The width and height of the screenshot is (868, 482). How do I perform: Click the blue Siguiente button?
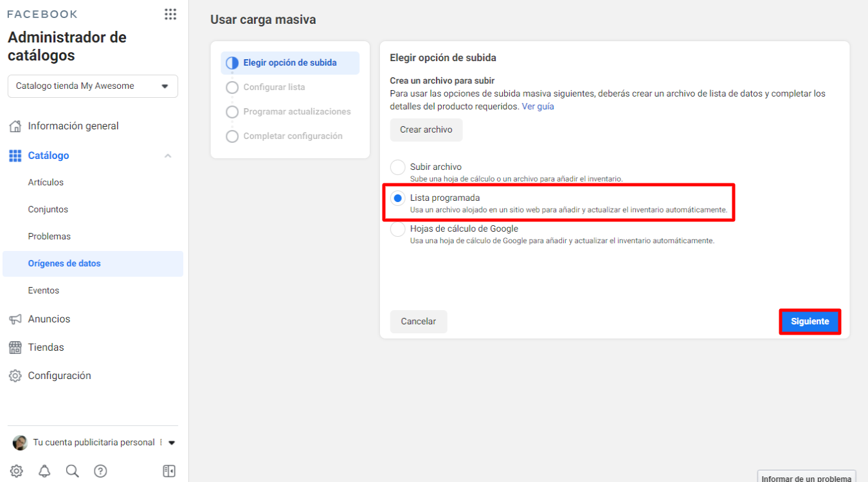click(x=810, y=322)
